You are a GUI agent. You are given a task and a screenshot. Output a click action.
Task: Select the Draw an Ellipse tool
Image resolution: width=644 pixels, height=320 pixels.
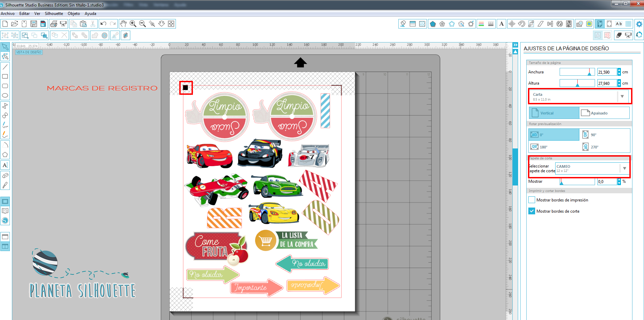pyautogui.click(x=5, y=95)
